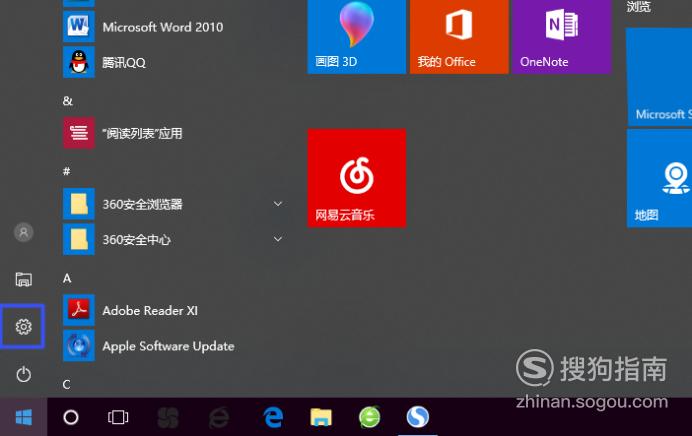Image resolution: width=692 pixels, height=436 pixels.
Task: Launch Microsoft Edge from taskbar
Action: point(273,417)
